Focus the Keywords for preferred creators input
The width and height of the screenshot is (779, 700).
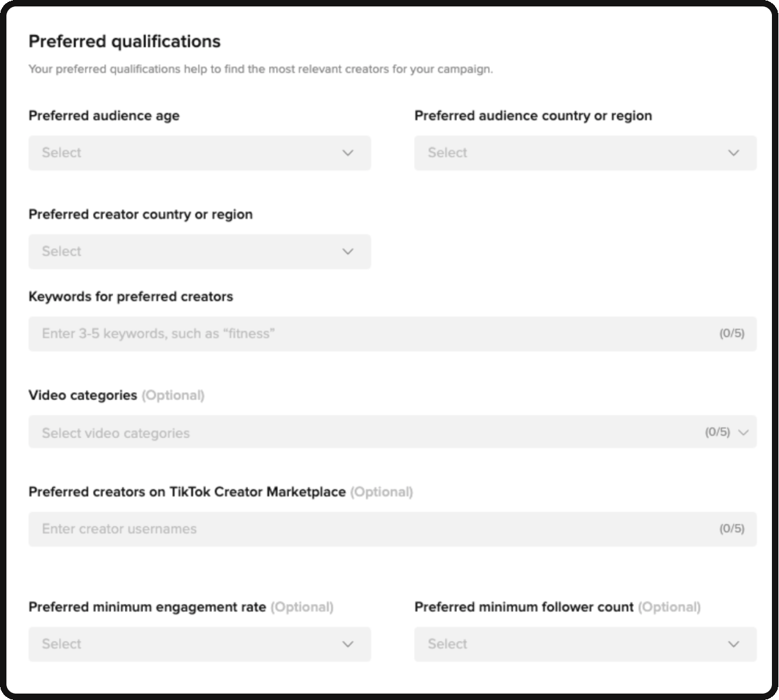[x=392, y=334]
